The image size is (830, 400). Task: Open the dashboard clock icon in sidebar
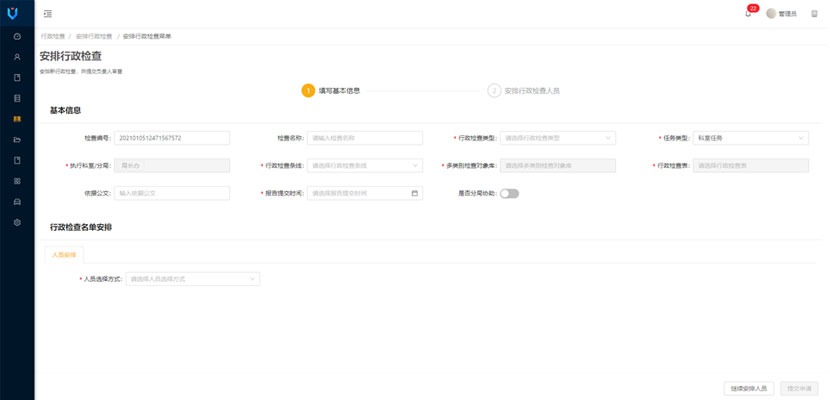(17, 37)
